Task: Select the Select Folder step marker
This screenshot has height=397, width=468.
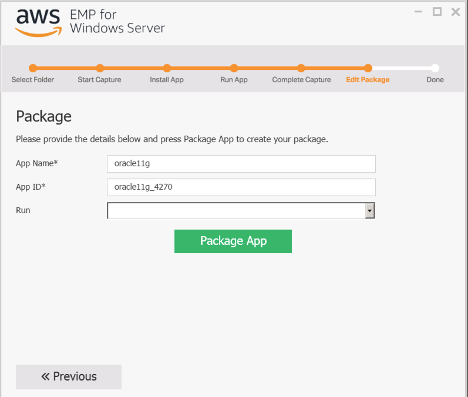Action: coord(33,68)
